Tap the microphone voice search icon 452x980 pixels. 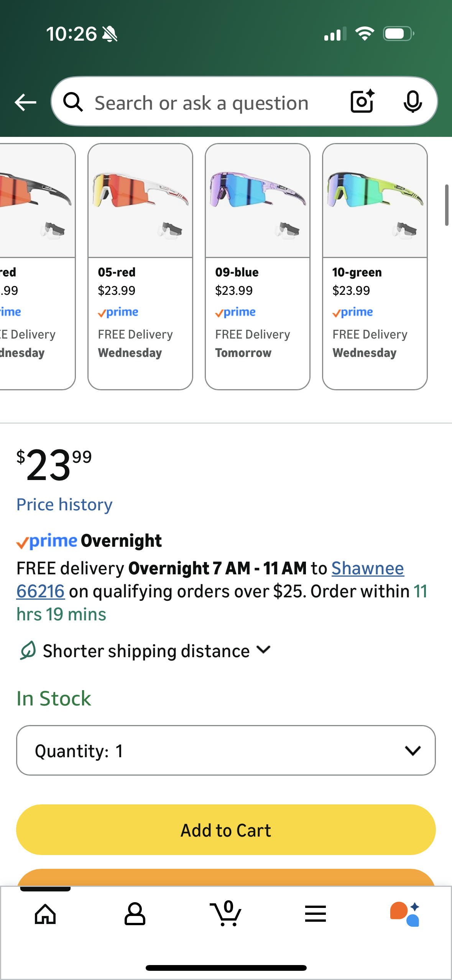[413, 102]
